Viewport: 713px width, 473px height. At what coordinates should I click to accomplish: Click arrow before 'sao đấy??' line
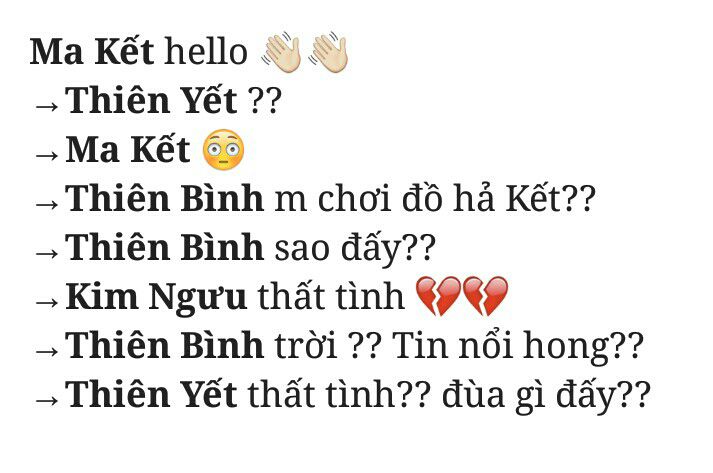(47, 253)
